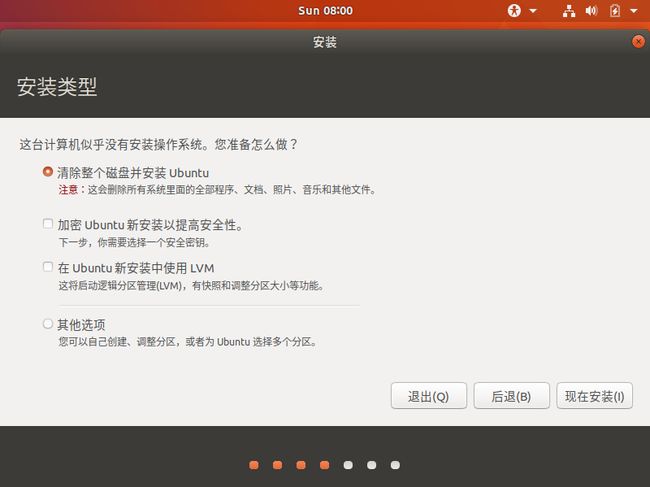This screenshot has width=650, height=487.
Task: Quit installer via '退出(Q)' button
Action: [x=429, y=396]
